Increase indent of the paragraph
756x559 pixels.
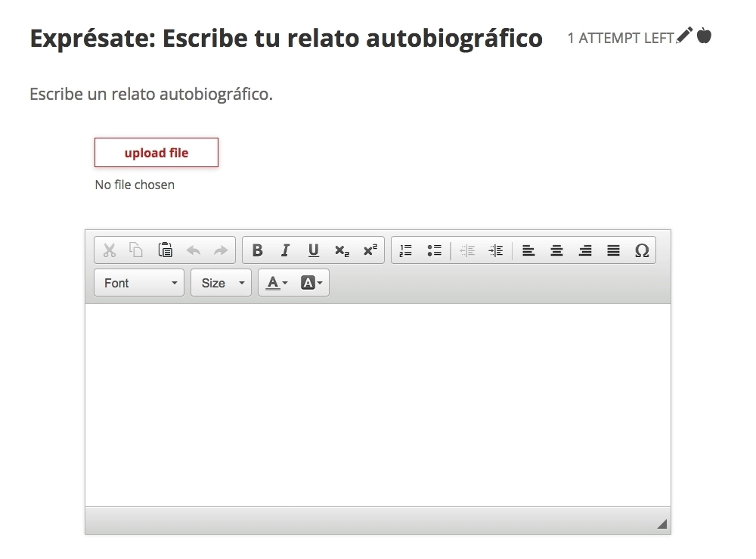496,250
